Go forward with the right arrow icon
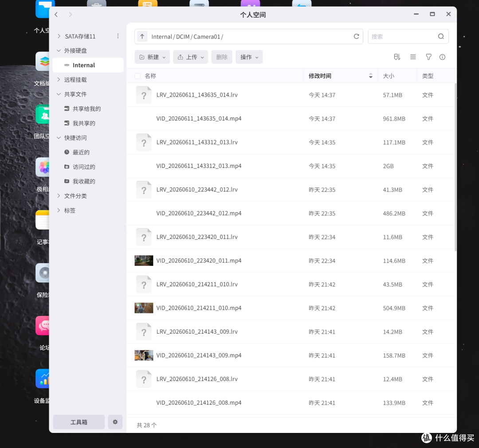479x448 pixels. click(70, 15)
